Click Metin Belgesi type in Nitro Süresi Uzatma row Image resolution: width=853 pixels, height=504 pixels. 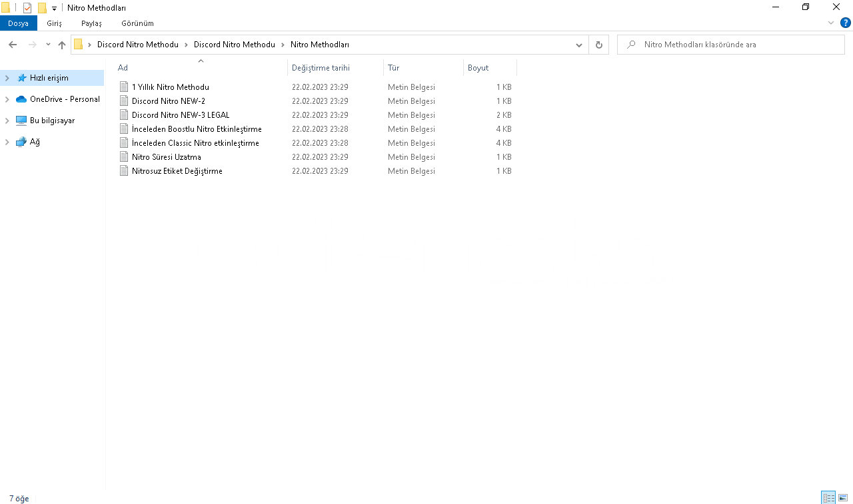[411, 157]
